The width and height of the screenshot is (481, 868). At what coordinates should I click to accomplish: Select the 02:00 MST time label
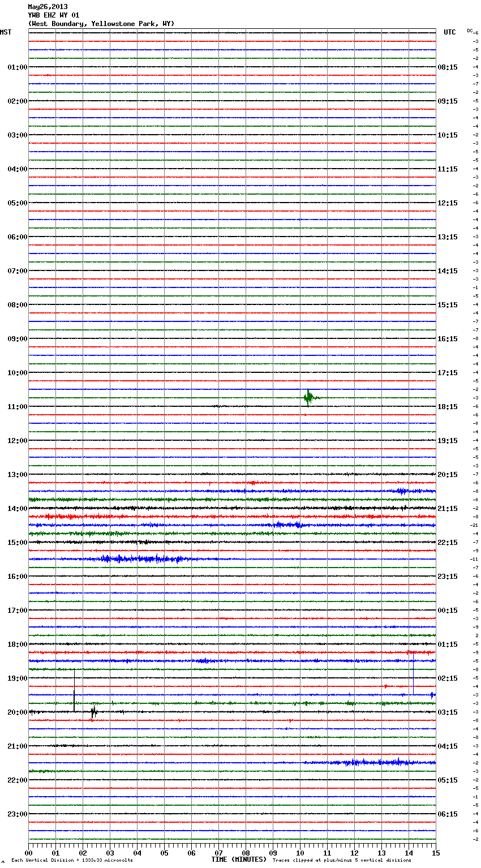tap(18, 101)
